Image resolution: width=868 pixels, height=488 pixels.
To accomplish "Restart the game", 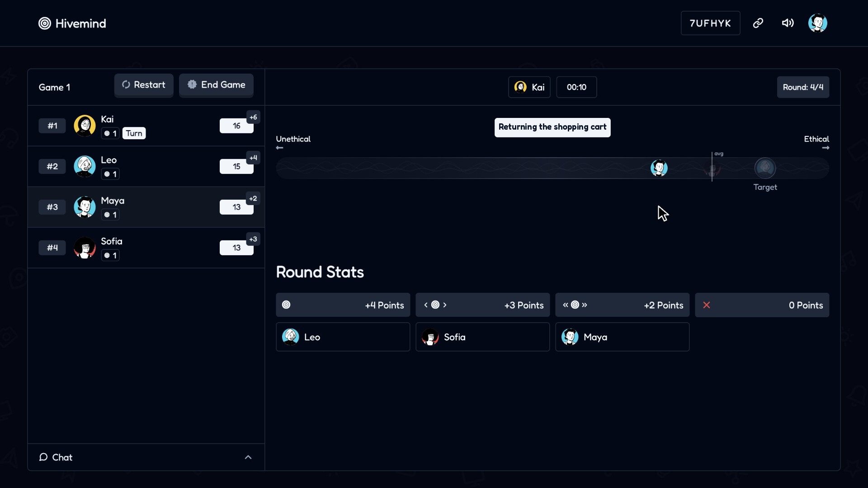I will coord(144,85).
